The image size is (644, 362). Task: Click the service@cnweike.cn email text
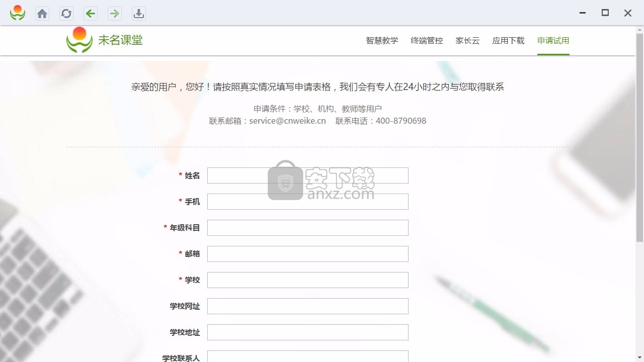pyautogui.click(x=287, y=121)
